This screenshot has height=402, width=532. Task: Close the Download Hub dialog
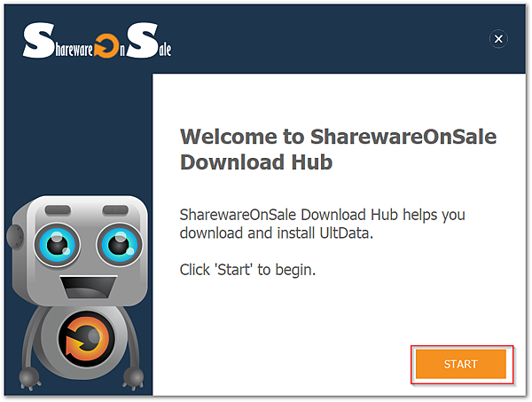[x=498, y=39]
